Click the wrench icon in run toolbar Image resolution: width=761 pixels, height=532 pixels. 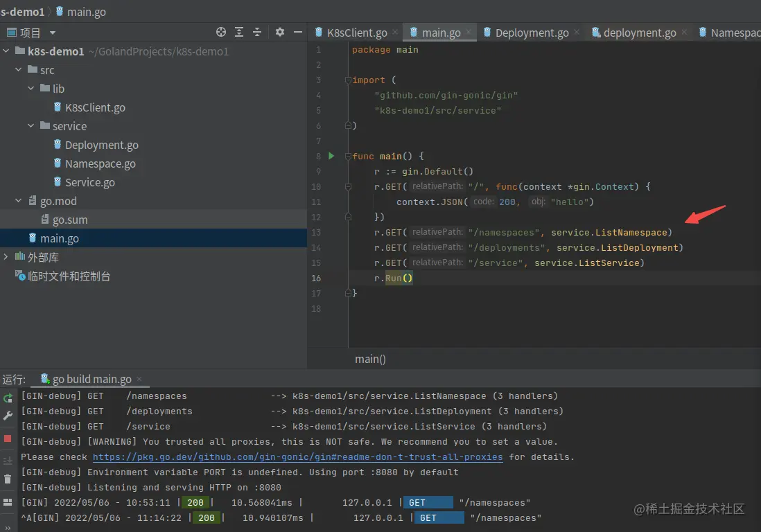8,416
